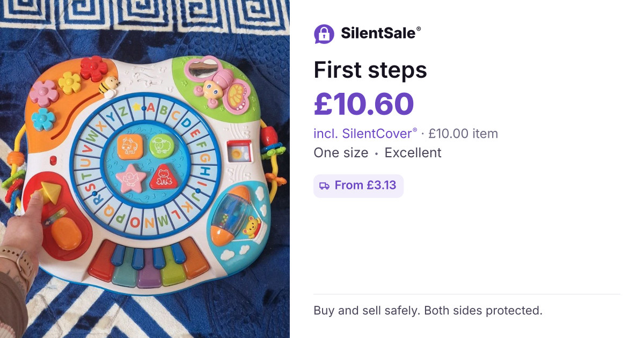Click the £10.60 total price

pyautogui.click(x=364, y=104)
